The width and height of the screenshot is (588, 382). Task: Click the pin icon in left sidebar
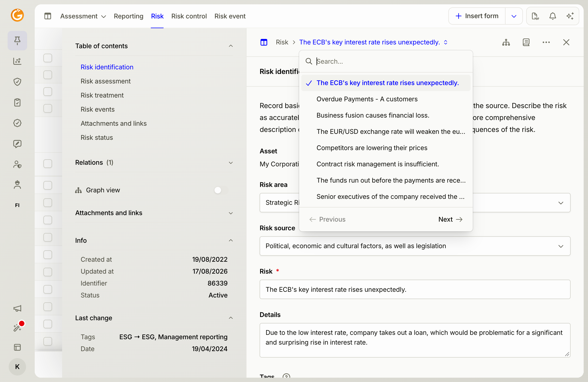17,41
